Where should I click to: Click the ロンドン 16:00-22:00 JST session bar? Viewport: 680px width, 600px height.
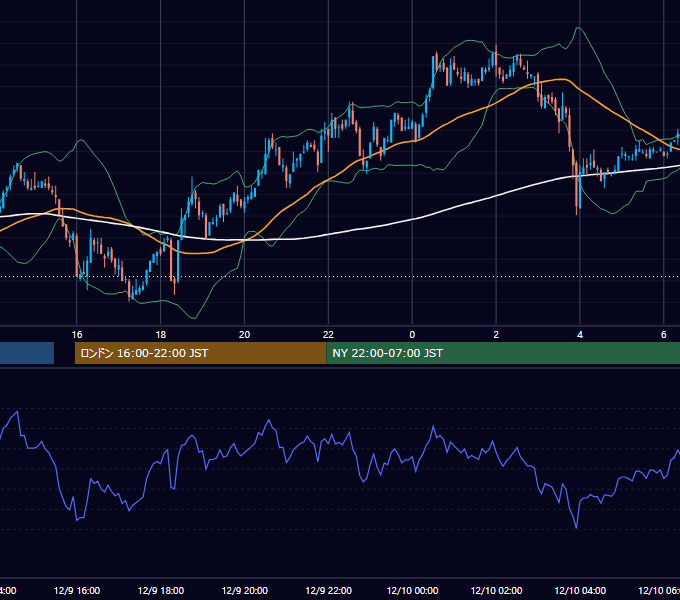[x=200, y=353]
